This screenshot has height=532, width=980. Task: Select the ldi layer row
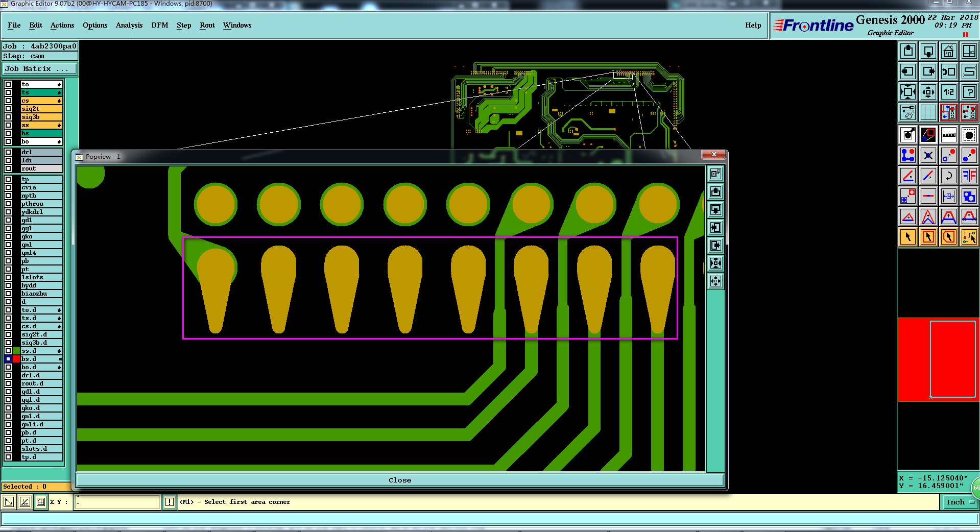[41, 160]
